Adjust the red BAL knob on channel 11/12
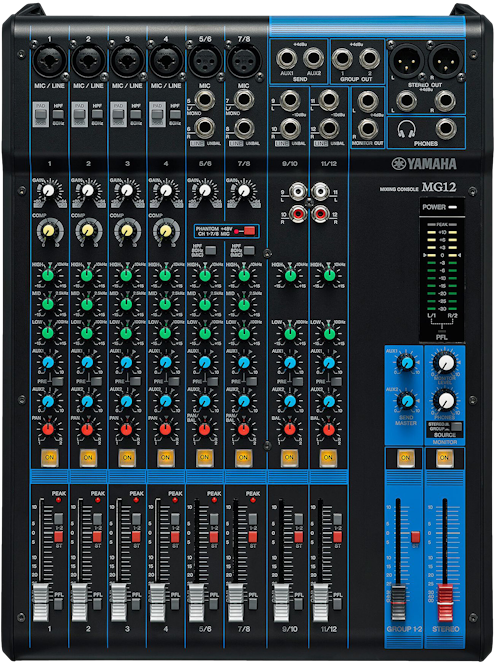Screen dimensions: 496x664 click(x=329, y=430)
